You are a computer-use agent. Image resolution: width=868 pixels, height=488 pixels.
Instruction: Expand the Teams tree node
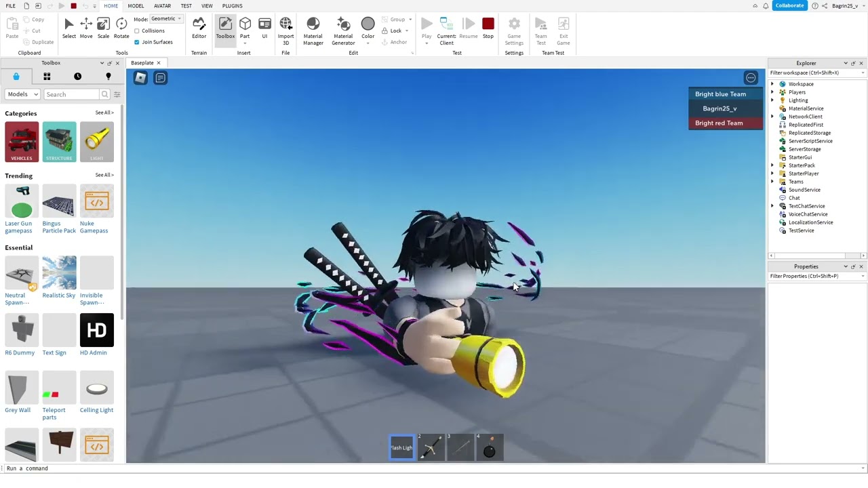pyautogui.click(x=772, y=182)
